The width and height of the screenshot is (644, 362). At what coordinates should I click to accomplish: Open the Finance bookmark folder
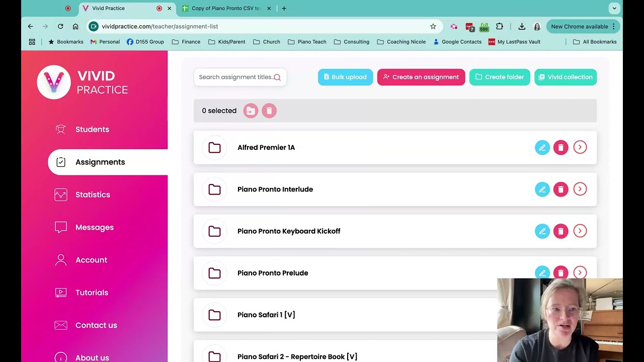(186, 42)
